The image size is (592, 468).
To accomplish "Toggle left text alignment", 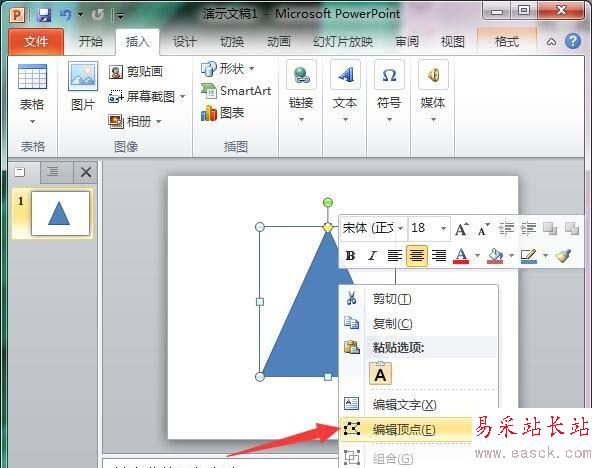I will (395, 256).
